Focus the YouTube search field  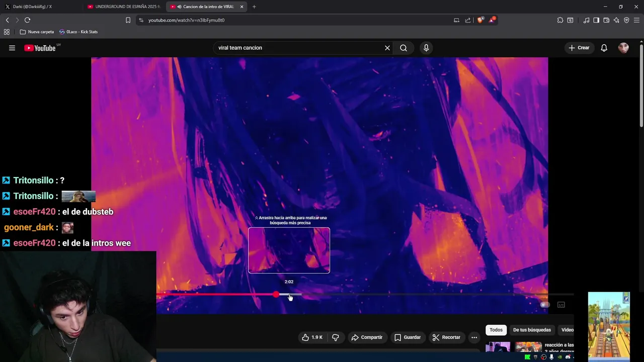(x=299, y=48)
